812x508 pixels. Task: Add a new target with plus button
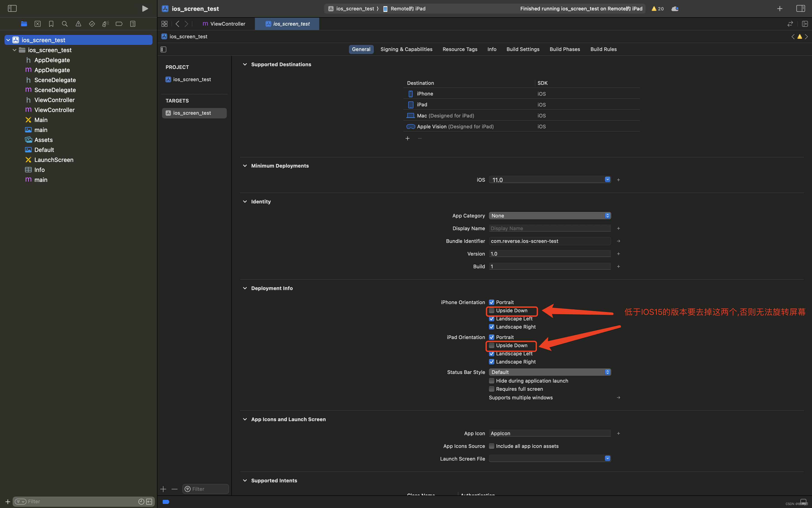[163, 489]
